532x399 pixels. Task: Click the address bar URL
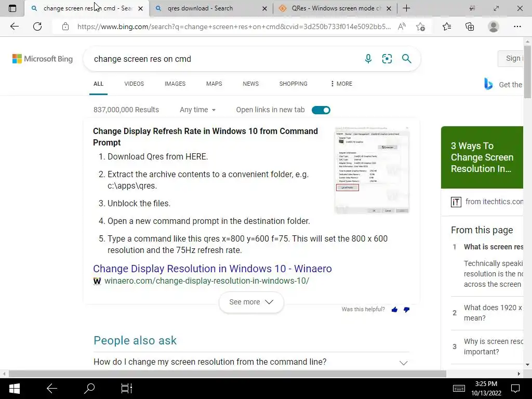tap(234, 26)
